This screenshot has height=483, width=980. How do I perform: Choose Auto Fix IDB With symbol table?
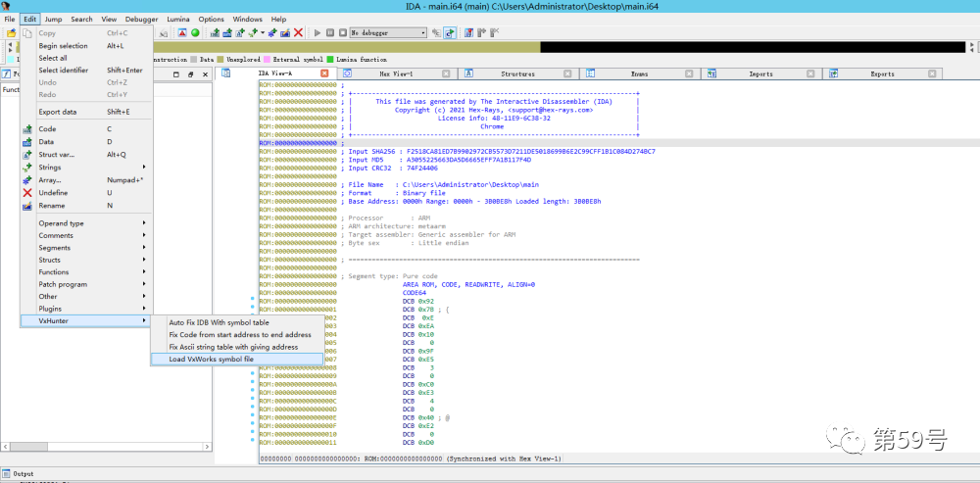point(237,323)
